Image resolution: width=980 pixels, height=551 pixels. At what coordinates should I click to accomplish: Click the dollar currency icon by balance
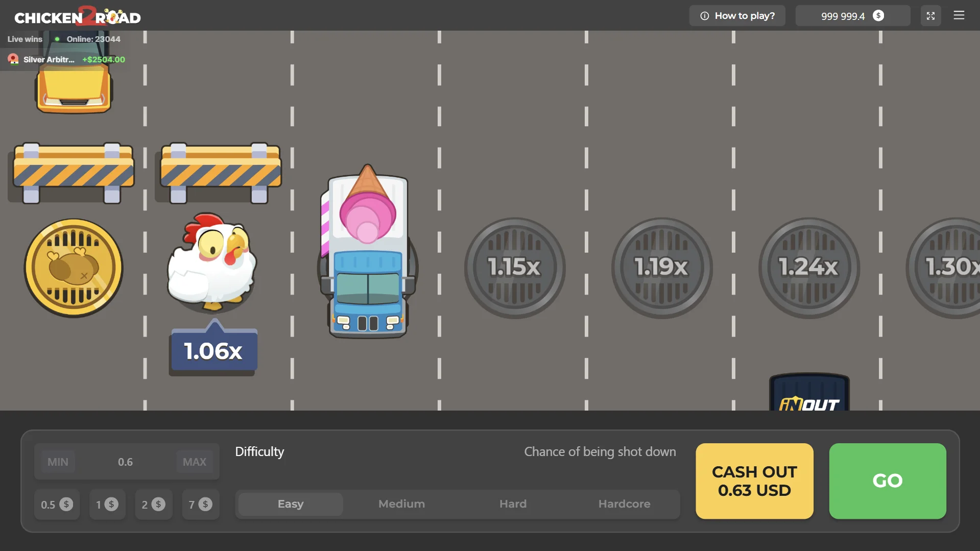coord(878,16)
